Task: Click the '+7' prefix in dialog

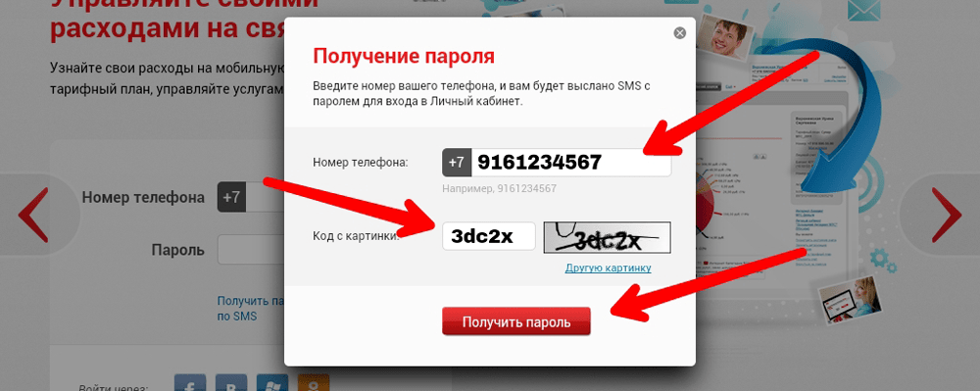Action: pyautogui.click(x=457, y=163)
